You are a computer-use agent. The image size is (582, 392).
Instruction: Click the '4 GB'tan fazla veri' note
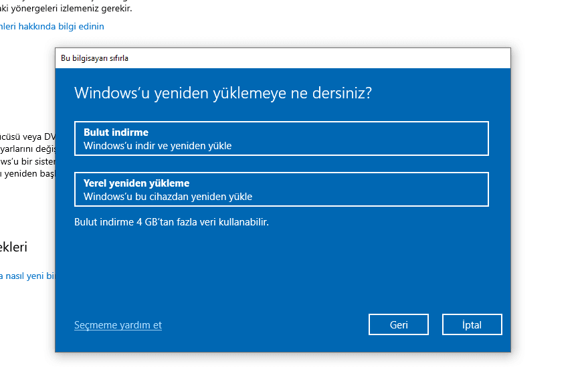point(171,221)
